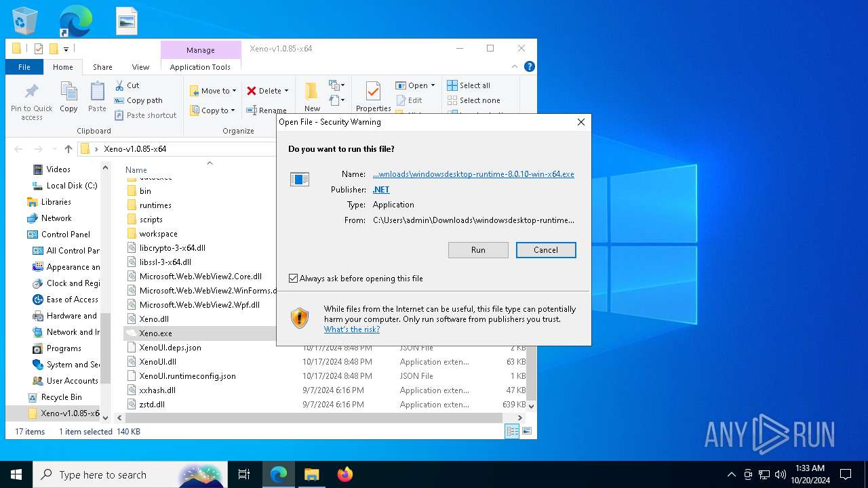Click the windowsdesktop-runtime file name link
868x488 pixels.
click(x=473, y=174)
